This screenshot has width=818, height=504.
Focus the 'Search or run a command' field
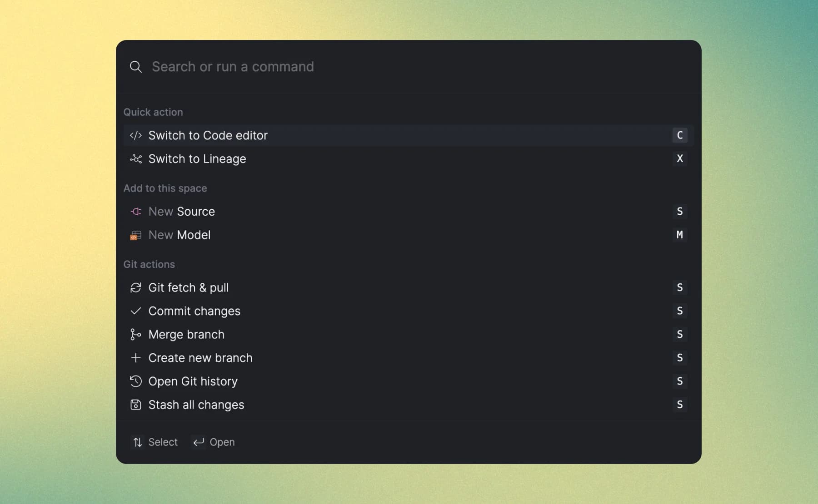click(409, 67)
